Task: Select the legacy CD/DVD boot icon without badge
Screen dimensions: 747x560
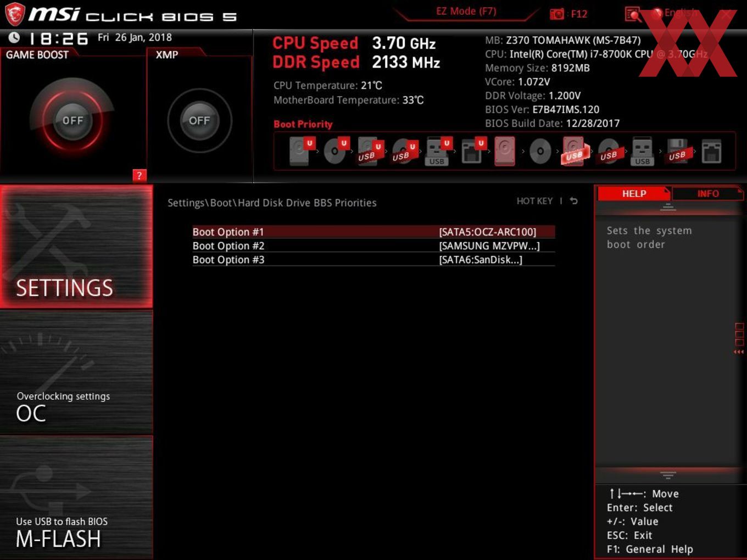Action: tap(540, 151)
